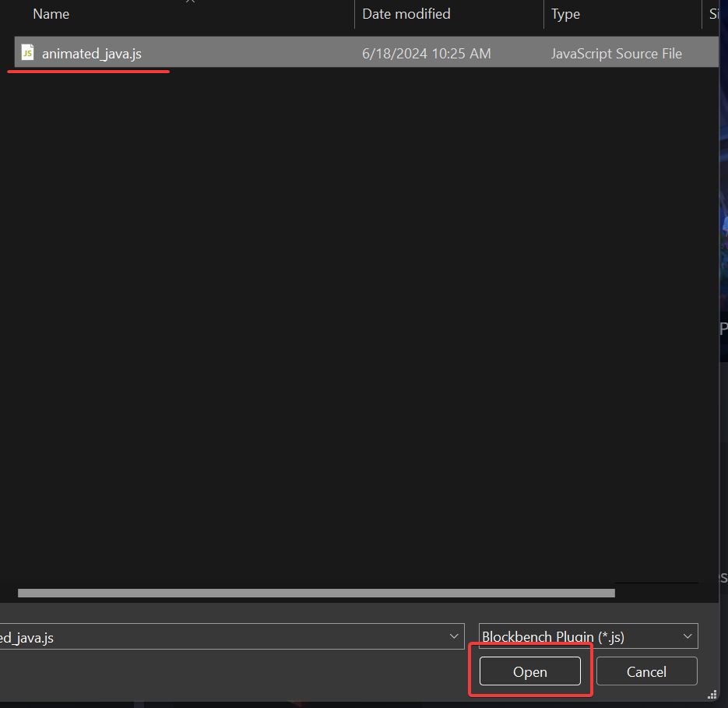Click the horizontal scrollbar in the file list
Viewport: 728px width, 708px height.
pyautogui.click(x=316, y=594)
